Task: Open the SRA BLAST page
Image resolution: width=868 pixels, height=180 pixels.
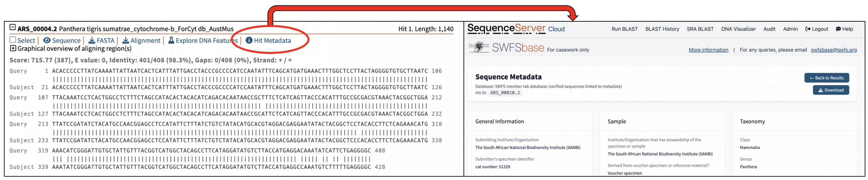Action: [700, 29]
